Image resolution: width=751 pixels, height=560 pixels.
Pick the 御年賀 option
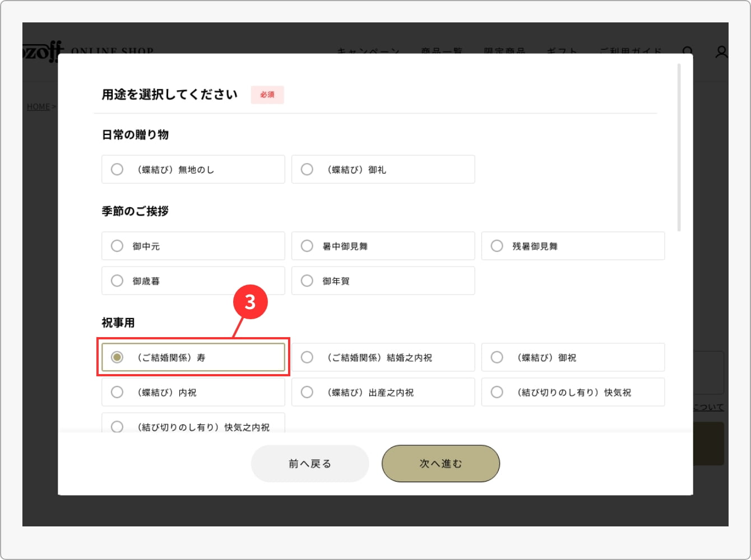point(307,281)
